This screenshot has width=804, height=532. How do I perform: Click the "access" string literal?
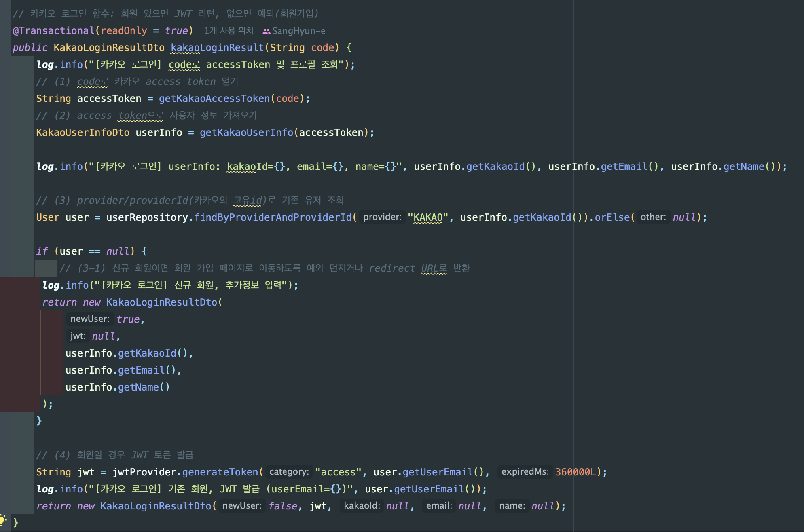(338, 472)
